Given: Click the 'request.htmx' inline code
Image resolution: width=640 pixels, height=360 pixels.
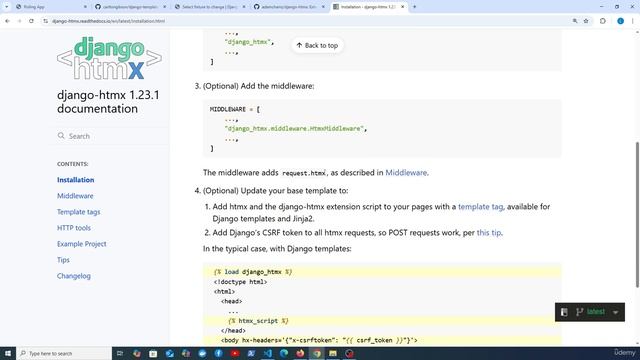Looking at the screenshot, I should (x=304, y=173).
